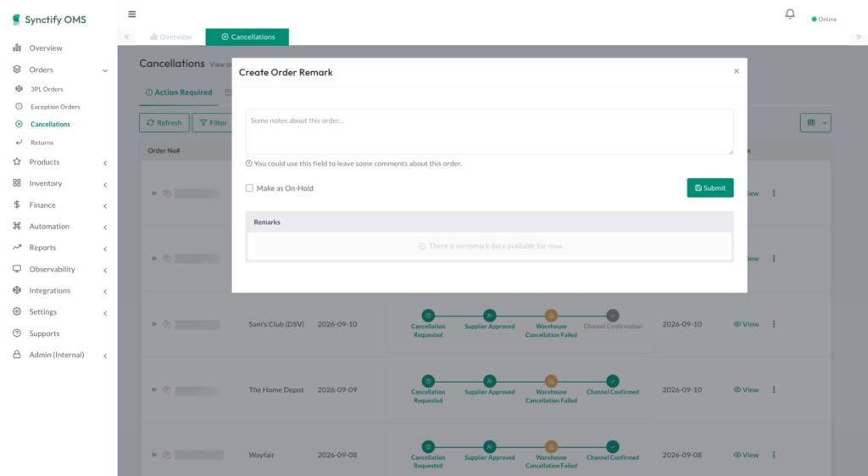View the Sam's Club cancellation
This screenshot has height=476, width=868.
[746, 324]
